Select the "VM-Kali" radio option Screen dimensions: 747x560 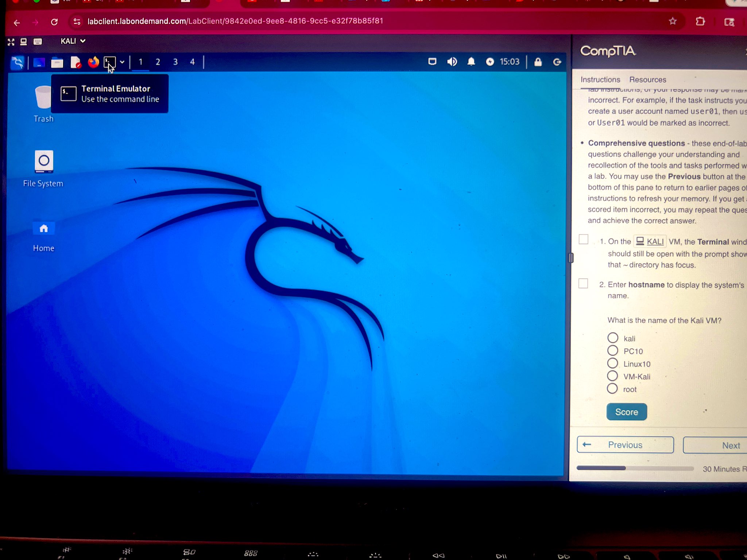pyautogui.click(x=612, y=376)
